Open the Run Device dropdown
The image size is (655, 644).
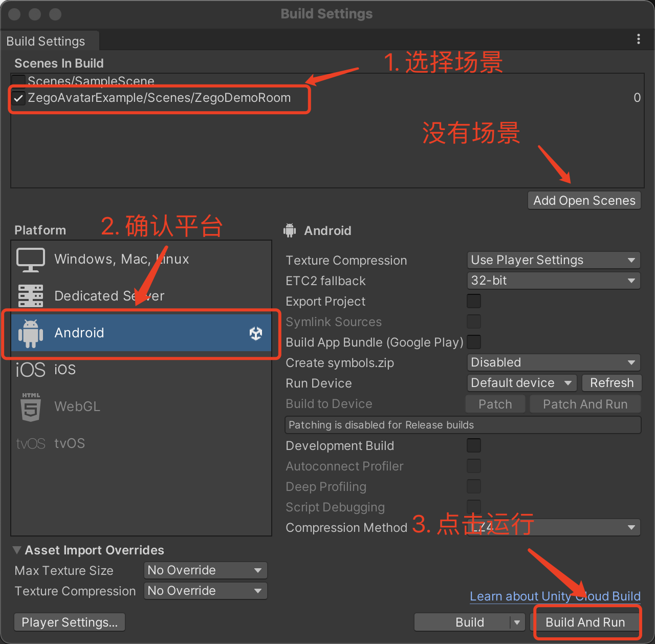[521, 383]
